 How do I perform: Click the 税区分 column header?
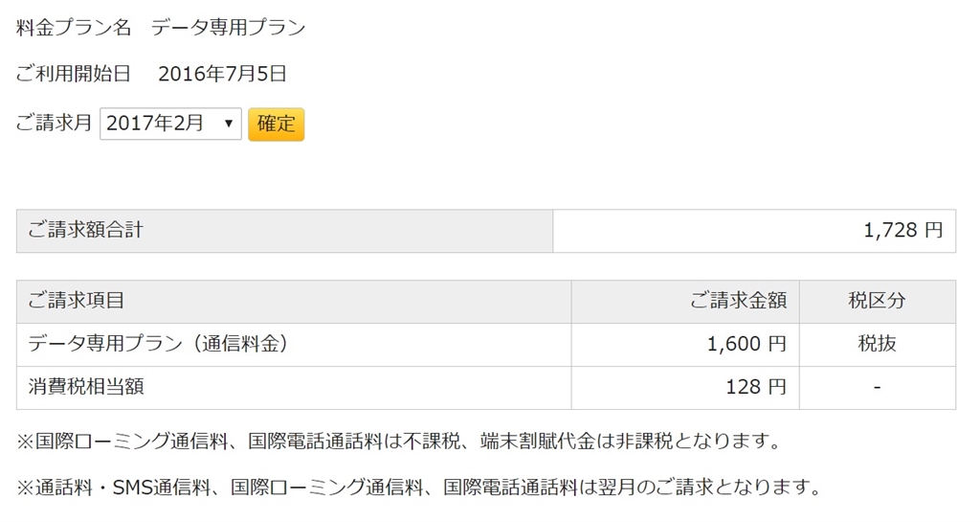[877, 301]
